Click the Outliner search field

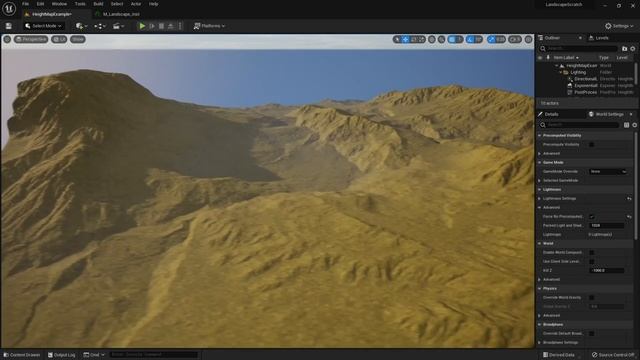[x=578, y=49]
